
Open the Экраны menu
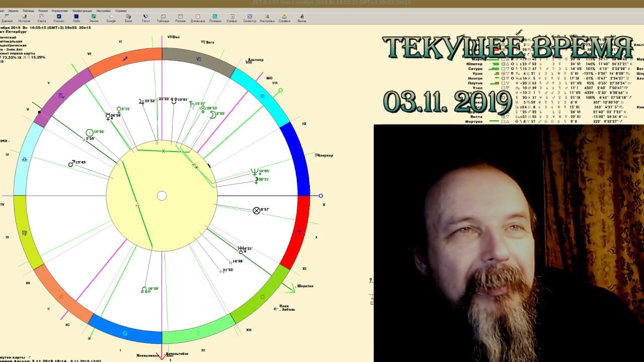point(13,11)
